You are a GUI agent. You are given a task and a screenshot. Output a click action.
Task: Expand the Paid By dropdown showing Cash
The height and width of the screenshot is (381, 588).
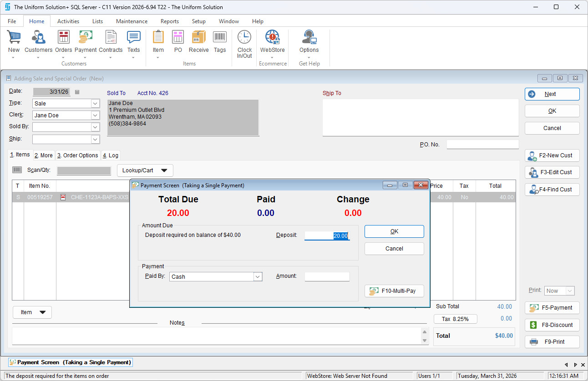[x=258, y=276]
